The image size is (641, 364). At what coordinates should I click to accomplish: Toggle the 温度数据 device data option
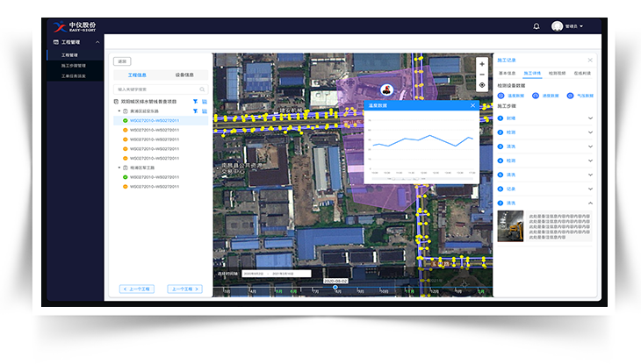point(501,95)
